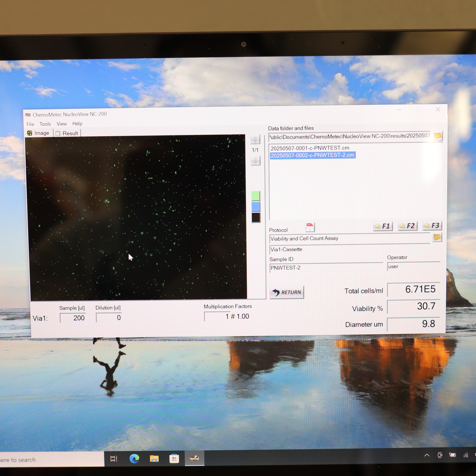Select the Image tab
The width and height of the screenshot is (476, 476).
click(x=38, y=133)
